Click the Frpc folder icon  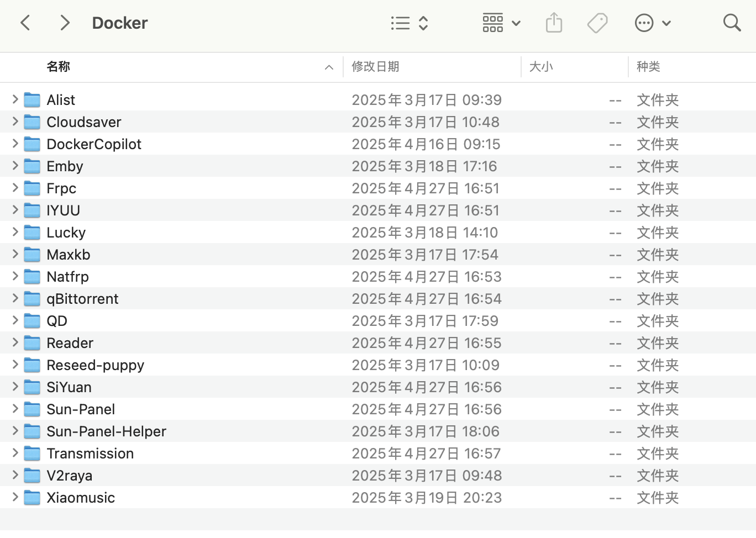33,188
